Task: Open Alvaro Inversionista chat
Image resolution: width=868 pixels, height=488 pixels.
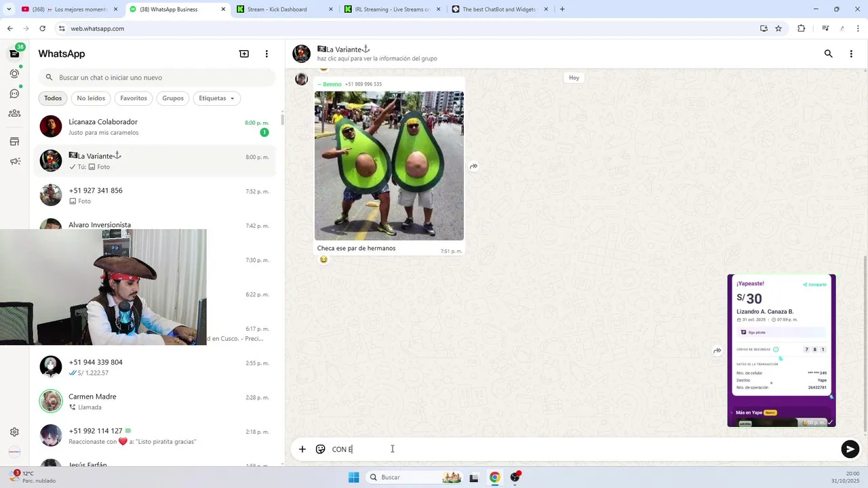Action: (x=155, y=224)
